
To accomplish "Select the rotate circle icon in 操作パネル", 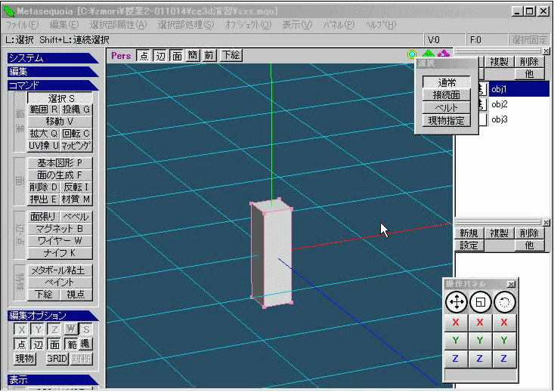I will 504,302.
